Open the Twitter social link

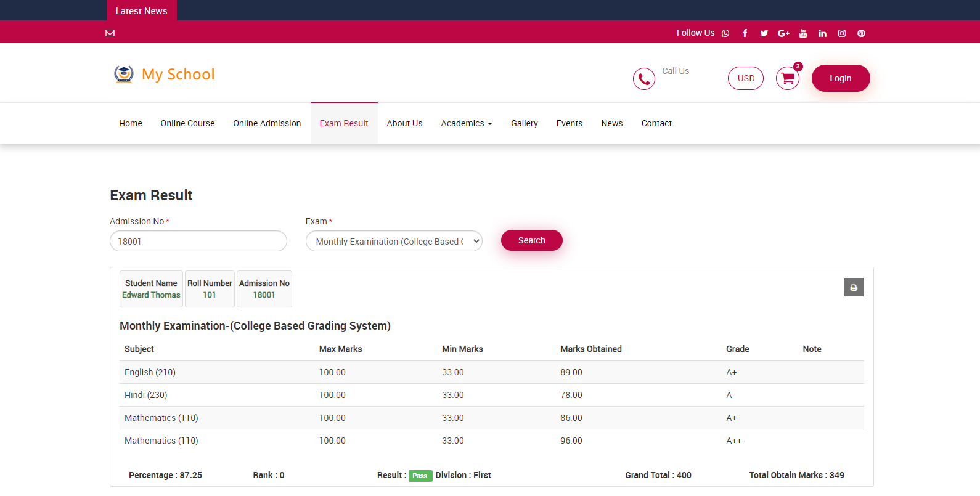pos(764,33)
